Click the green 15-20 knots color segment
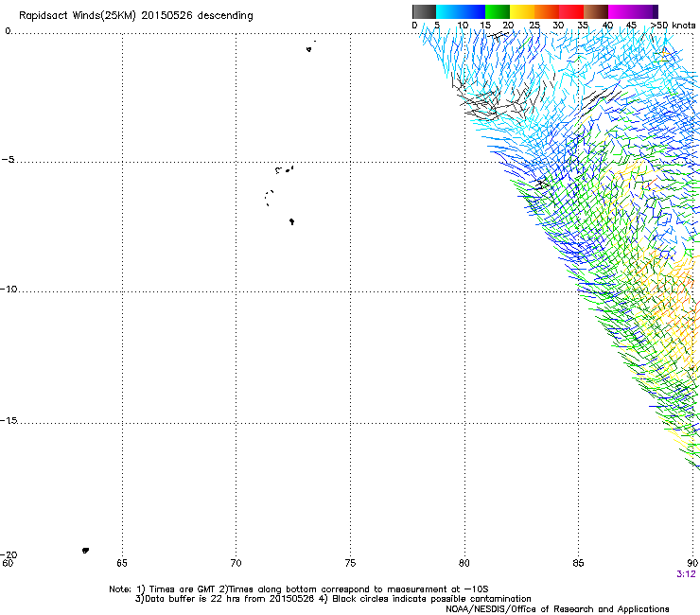The image size is (700, 615). (x=498, y=11)
